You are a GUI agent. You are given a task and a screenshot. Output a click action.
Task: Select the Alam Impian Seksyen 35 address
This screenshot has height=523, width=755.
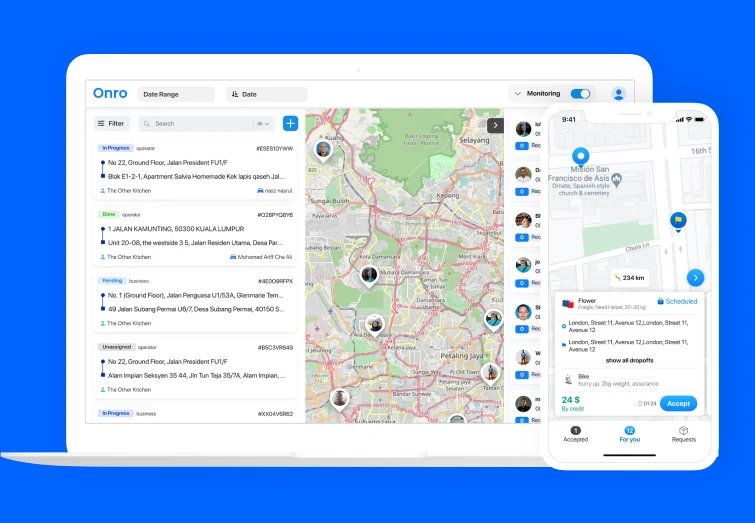point(196,376)
